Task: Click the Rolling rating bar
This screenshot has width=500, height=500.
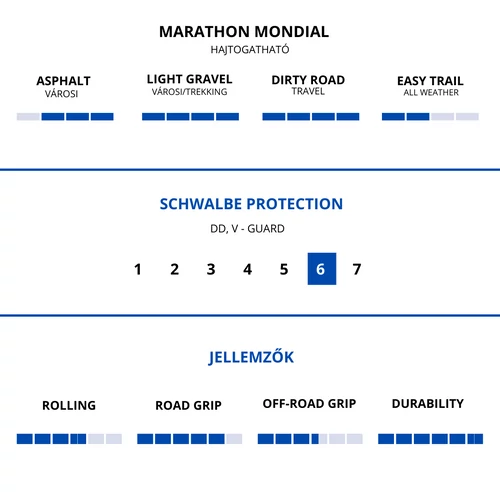Action: [69, 439]
